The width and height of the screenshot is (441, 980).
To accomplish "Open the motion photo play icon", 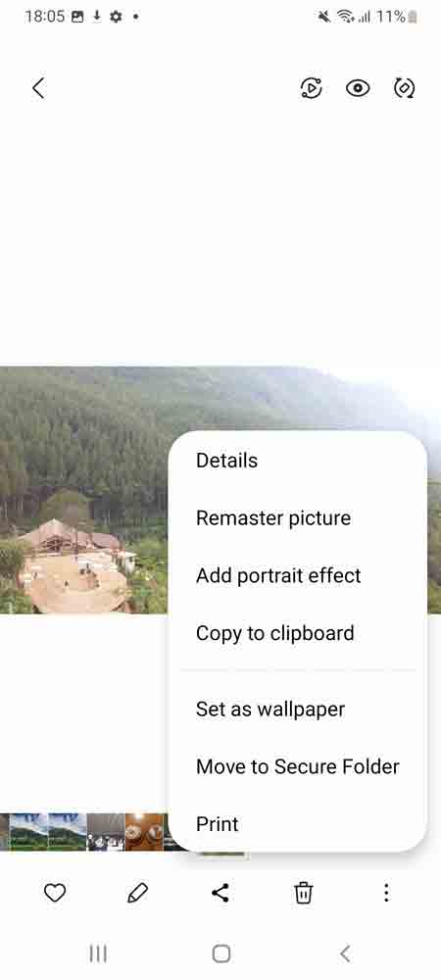I will [311, 88].
